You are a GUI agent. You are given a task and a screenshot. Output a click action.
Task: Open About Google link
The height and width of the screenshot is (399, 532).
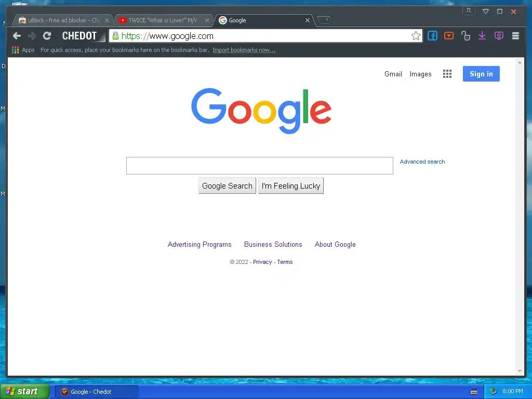[x=335, y=244]
